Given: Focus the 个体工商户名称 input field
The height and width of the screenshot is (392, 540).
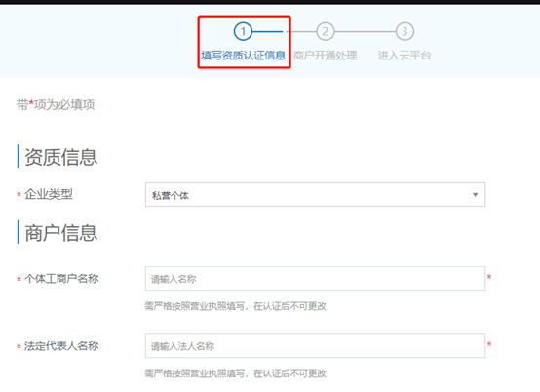Looking at the screenshot, I should point(315,278).
